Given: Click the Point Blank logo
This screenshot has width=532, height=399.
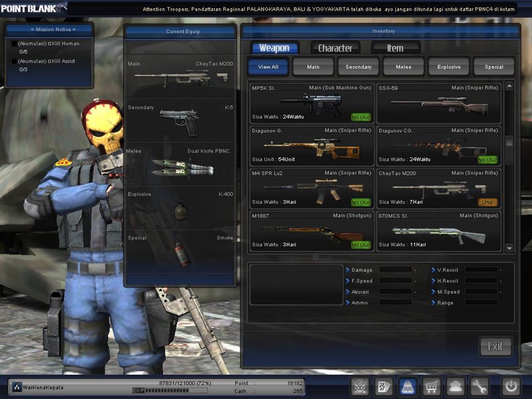Looking at the screenshot, I should pos(33,7).
